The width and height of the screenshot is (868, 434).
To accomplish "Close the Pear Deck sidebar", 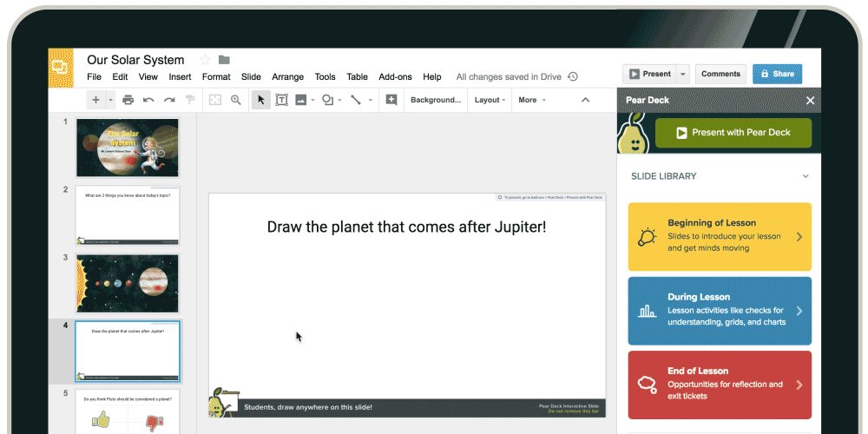I will pyautogui.click(x=810, y=100).
